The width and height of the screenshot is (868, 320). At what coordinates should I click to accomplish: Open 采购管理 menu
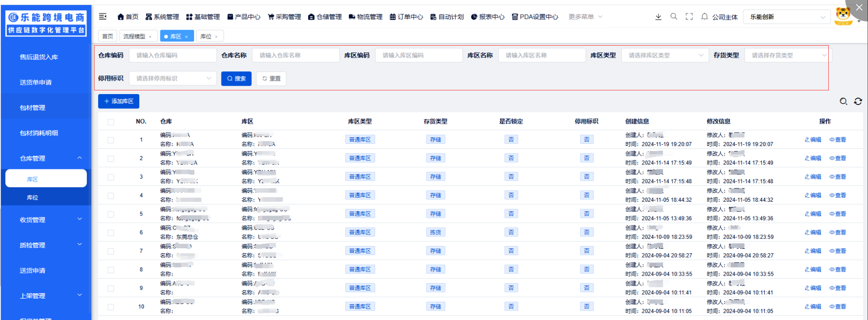click(284, 17)
